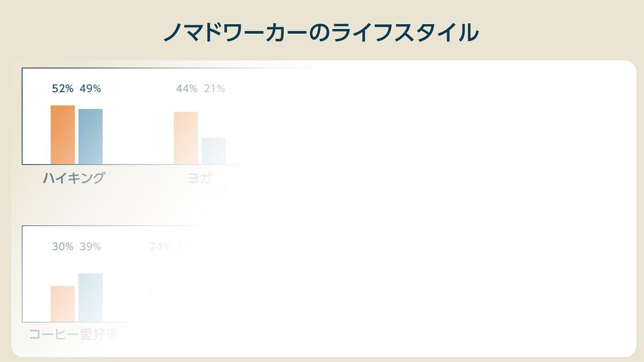Select the blue ヨガ bar
The height and width of the screenshot is (362, 644).
(x=214, y=151)
